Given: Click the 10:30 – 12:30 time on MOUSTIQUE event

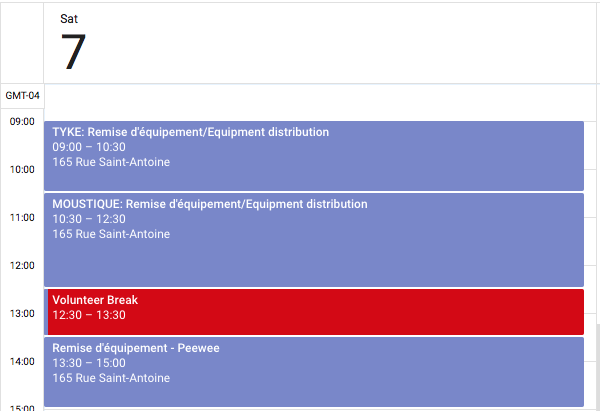Looking at the screenshot, I should click(89, 219).
